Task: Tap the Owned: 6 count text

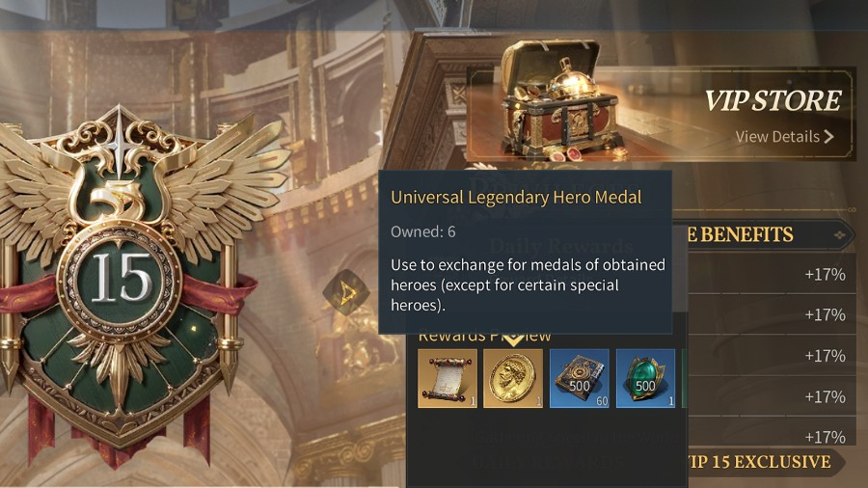Action: (423, 231)
